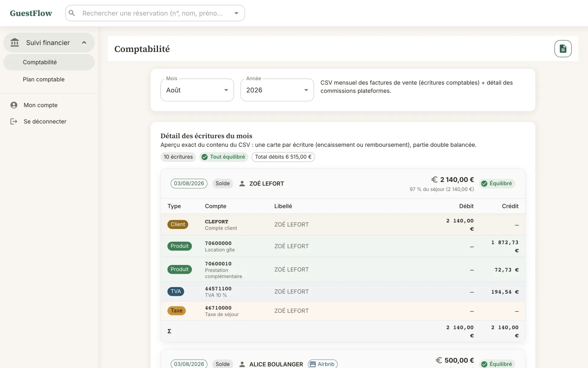Open the Mois dropdown showing Août

point(197,90)
